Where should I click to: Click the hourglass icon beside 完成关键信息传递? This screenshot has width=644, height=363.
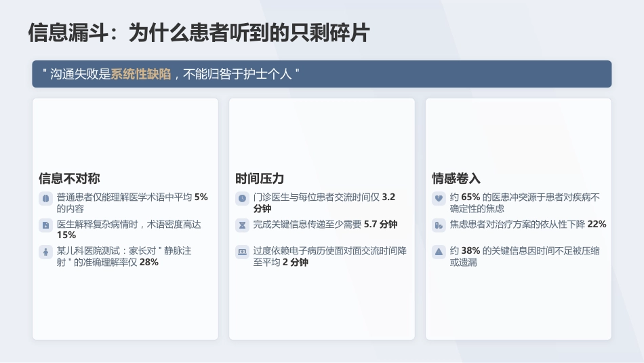[x=242, y=225]
